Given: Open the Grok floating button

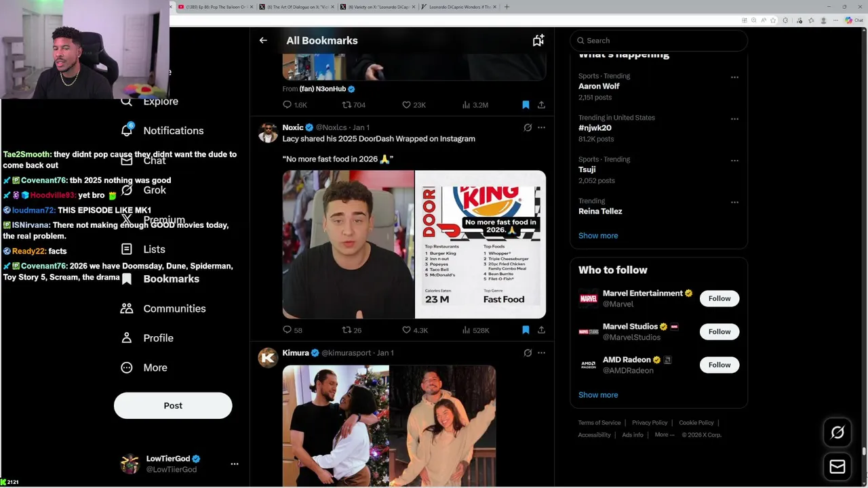Looking at the screenshot, I should (837, 432).
